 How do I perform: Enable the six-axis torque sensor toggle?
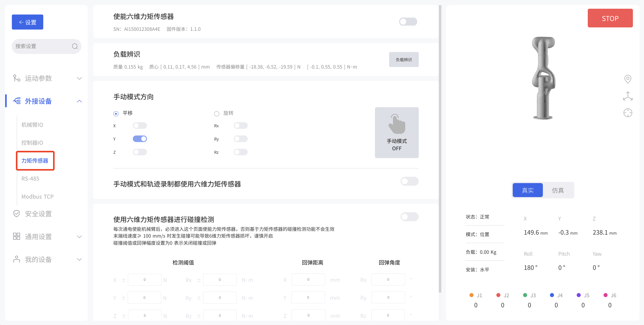pyautogui.click(x=408, y=22)
